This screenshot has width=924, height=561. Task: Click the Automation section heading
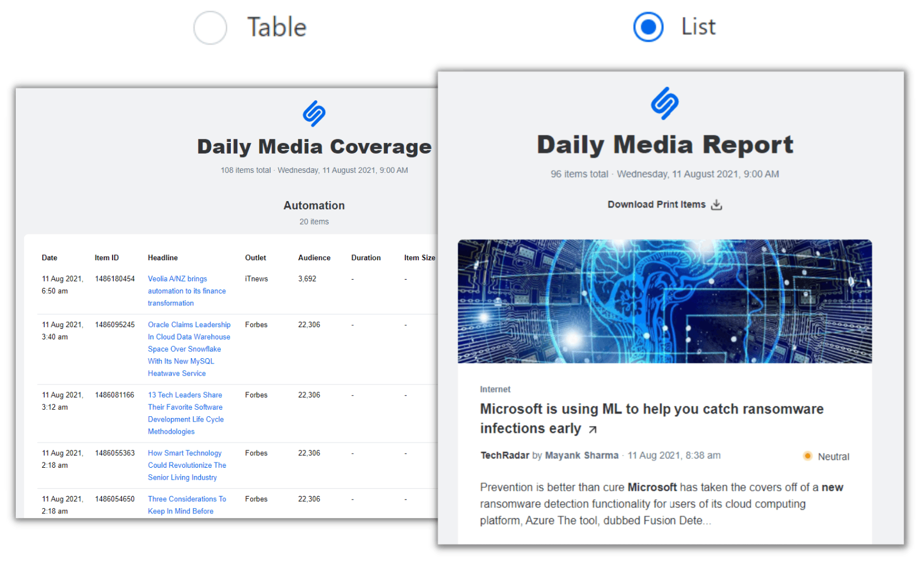pos(314,206)
